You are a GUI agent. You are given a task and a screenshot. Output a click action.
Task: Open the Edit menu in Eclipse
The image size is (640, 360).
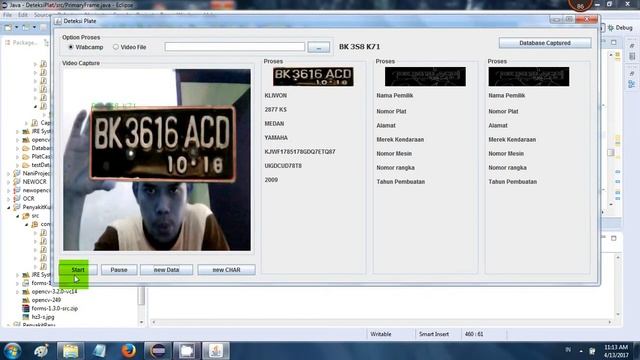coord(23,15)
